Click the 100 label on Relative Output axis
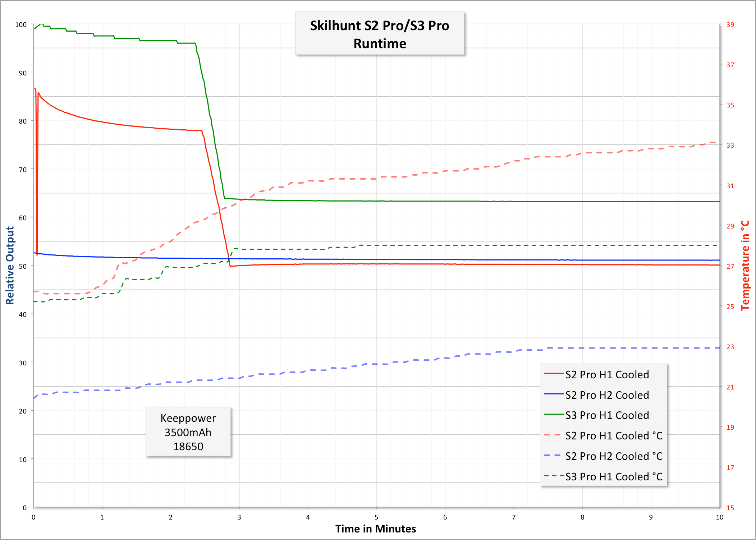This screenshot has width=756, height=540. (x=21, y=25)
